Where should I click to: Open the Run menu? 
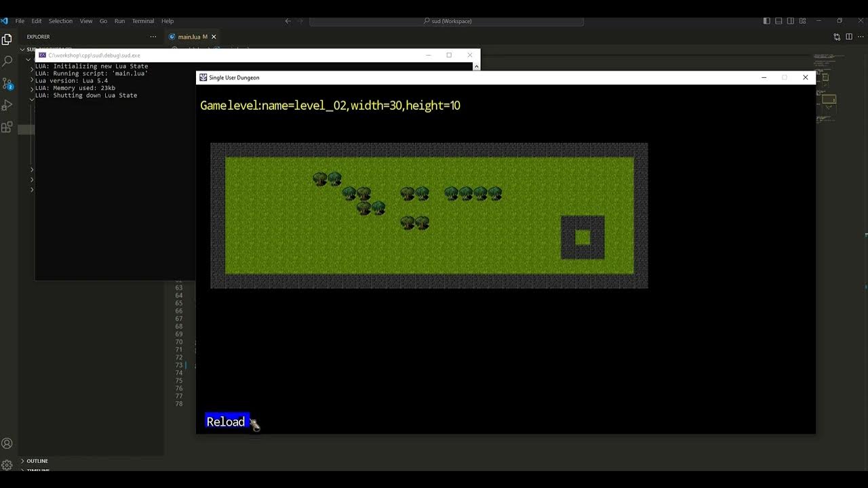pos(119,21)
